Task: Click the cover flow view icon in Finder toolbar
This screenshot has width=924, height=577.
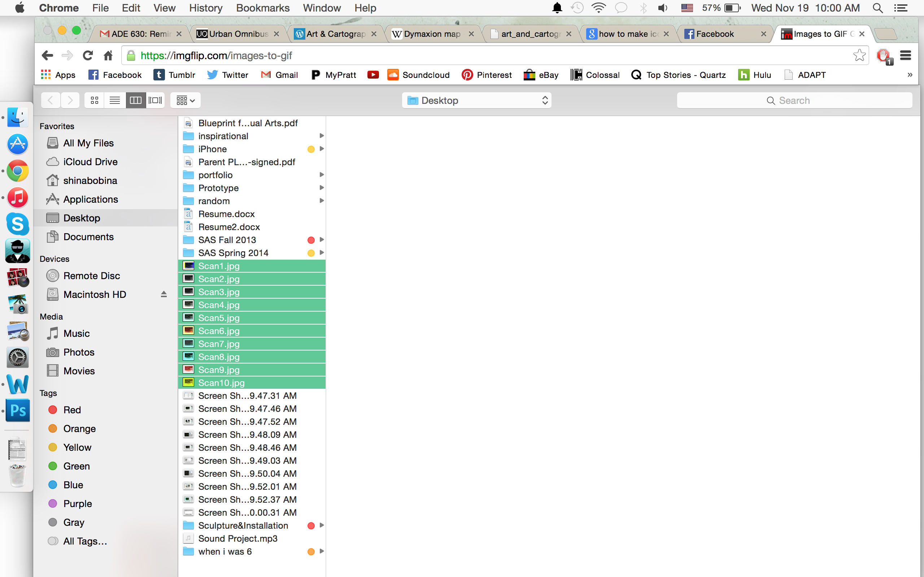Action: tap(156, 100)
